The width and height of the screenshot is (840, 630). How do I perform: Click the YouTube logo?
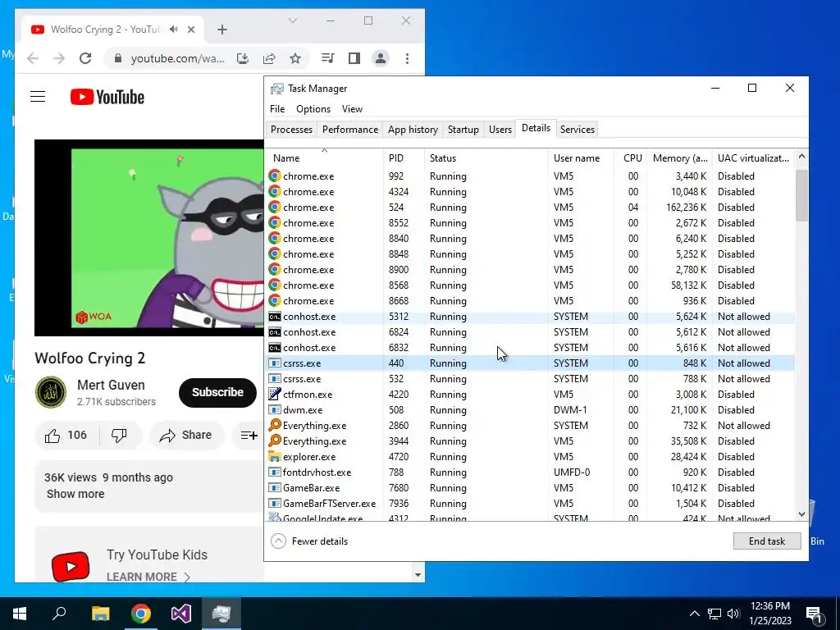[x=107, y=97]
